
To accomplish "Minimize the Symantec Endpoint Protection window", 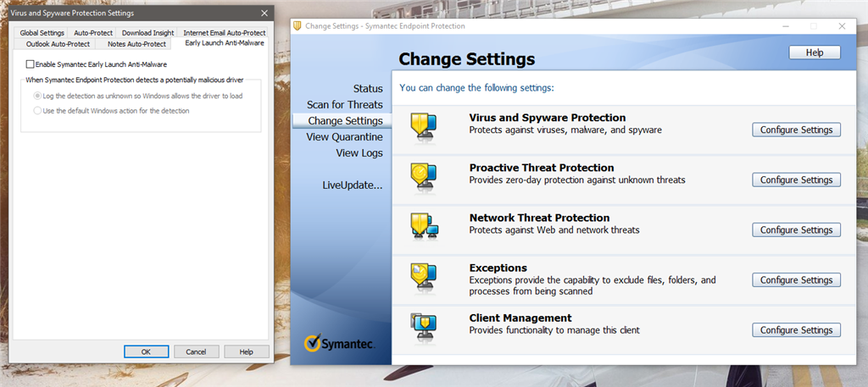I will point(786,26).
